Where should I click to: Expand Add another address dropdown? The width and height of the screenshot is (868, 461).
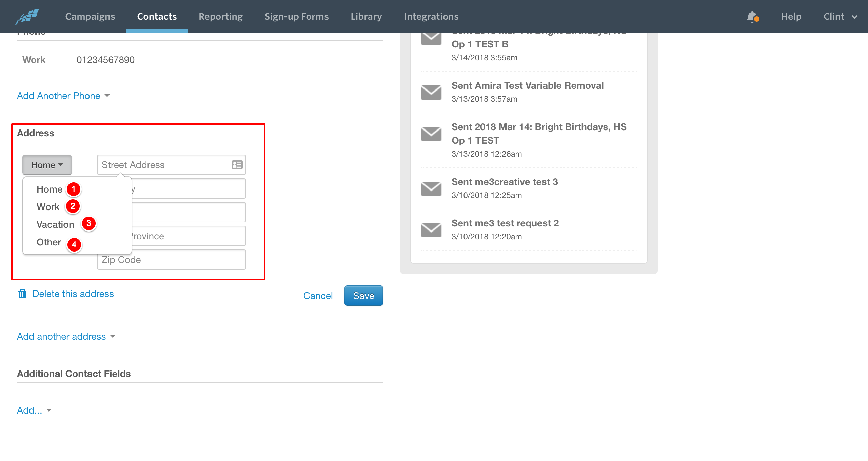(x=66, y=336)
